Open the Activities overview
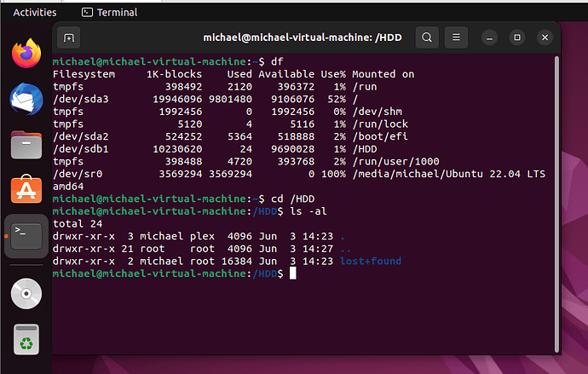This screenshot has height=374, width=588. tap(35, 13)
